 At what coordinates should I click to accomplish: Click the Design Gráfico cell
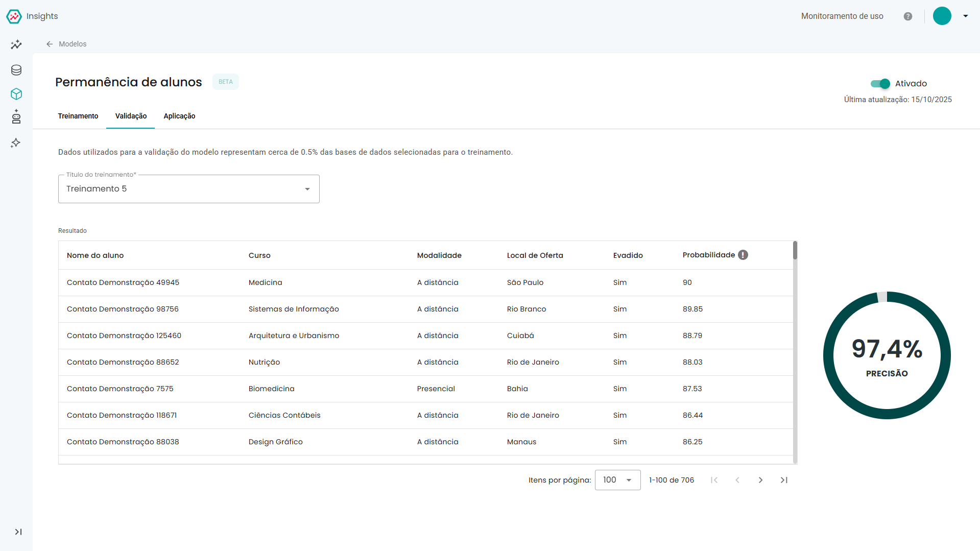[275, 442]
